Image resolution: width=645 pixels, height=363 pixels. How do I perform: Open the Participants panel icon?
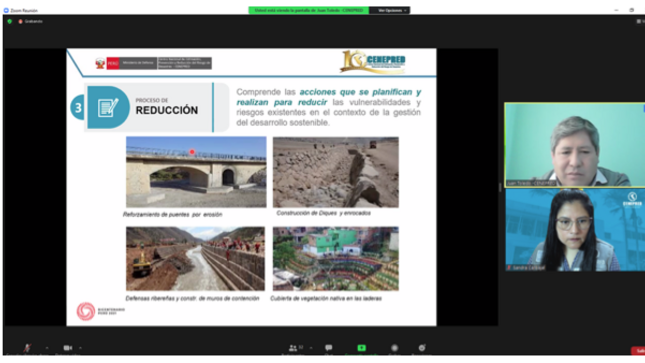pyautogui.click(x=293, y=348)
